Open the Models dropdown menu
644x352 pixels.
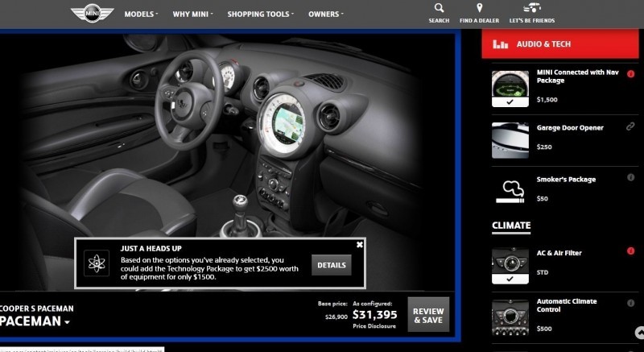click(x=141, y=14)
